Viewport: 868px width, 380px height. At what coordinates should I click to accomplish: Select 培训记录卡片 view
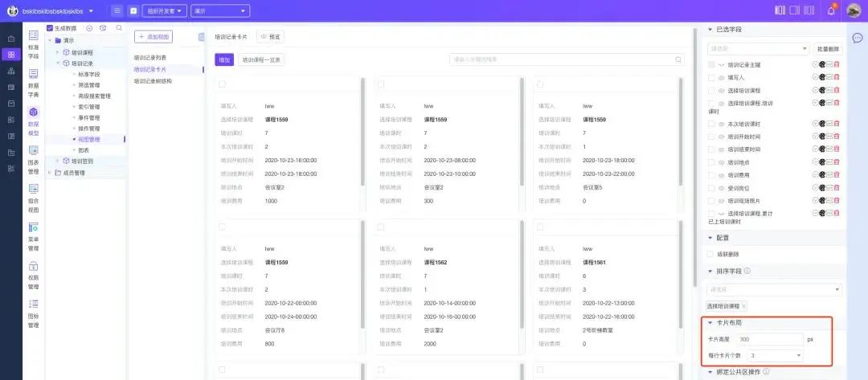pyautogui.click(x=150, y=70)
